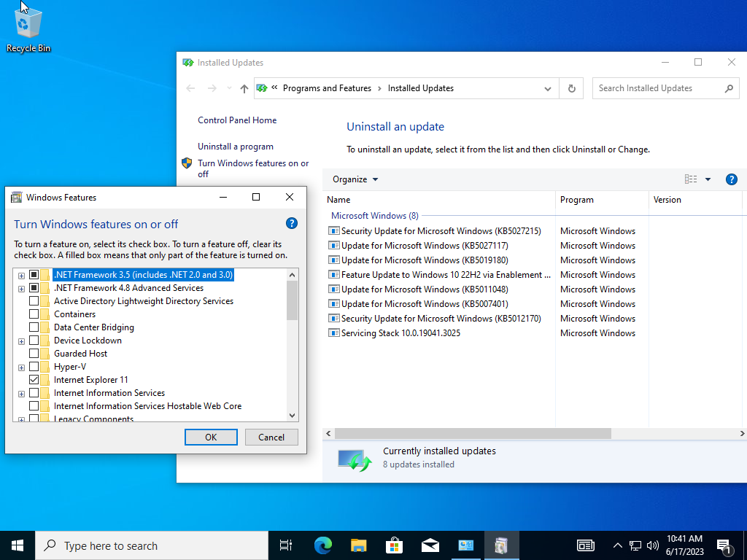
Task: Click Programs and Features breadcrumb
Action: 327,88
